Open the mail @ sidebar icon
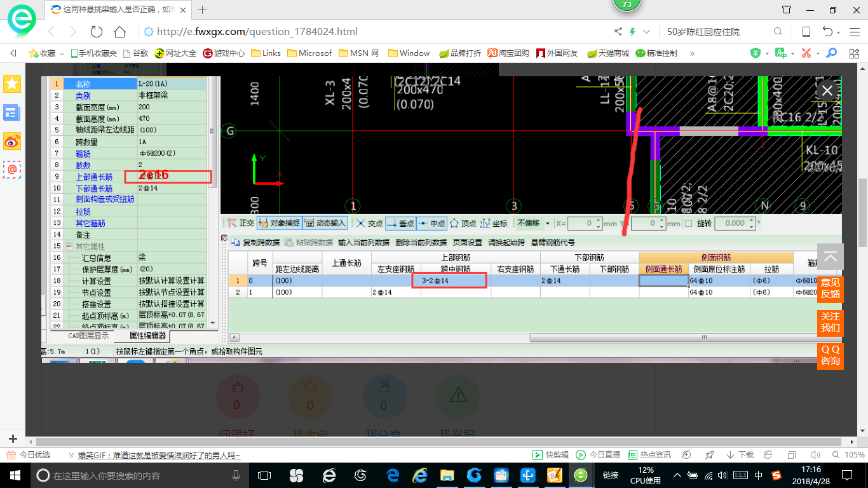Viewport: 868px width, 488px height. [12, 169]
